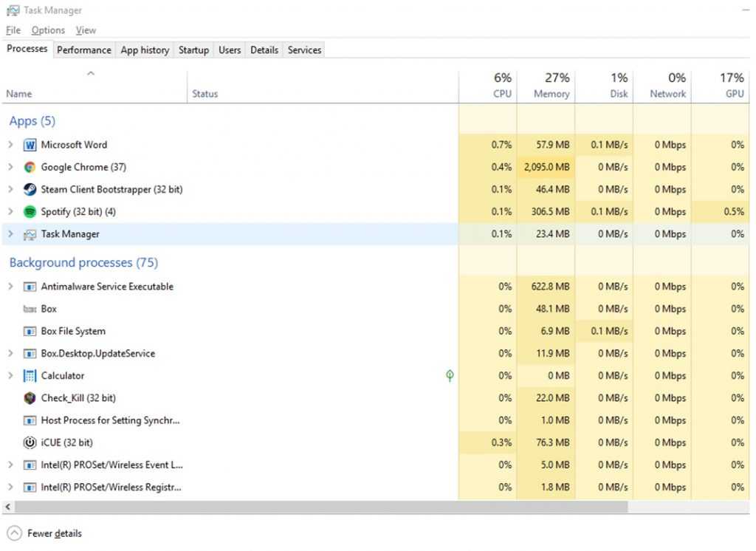Click the Apps (5) group heading
756x551 pixels.
pos(32,120)
